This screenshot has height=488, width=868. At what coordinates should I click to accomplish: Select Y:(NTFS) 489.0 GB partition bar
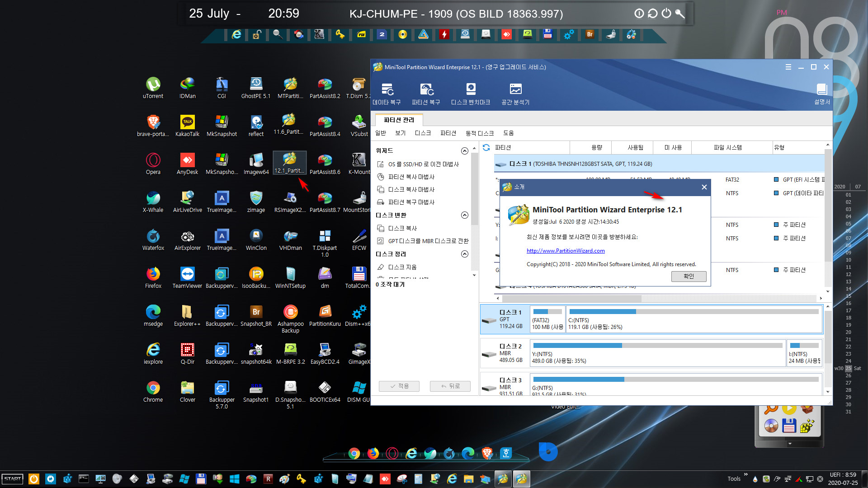(x=658, y=353)
